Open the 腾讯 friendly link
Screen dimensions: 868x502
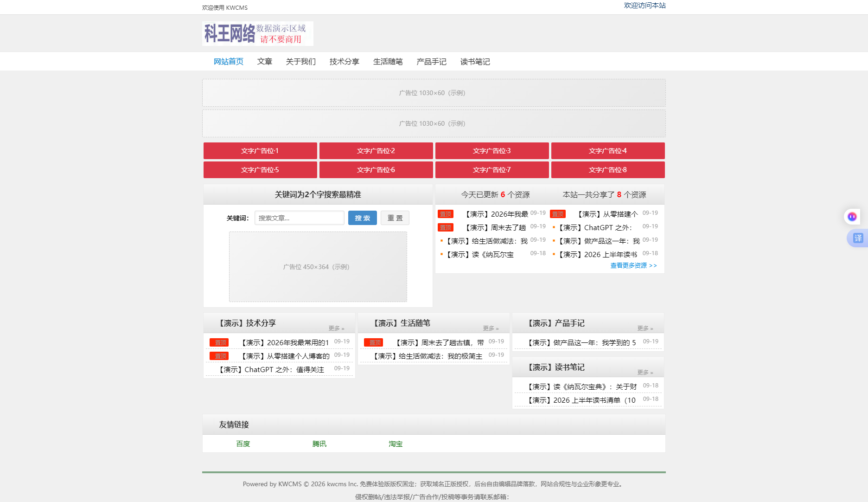point(319,444)
